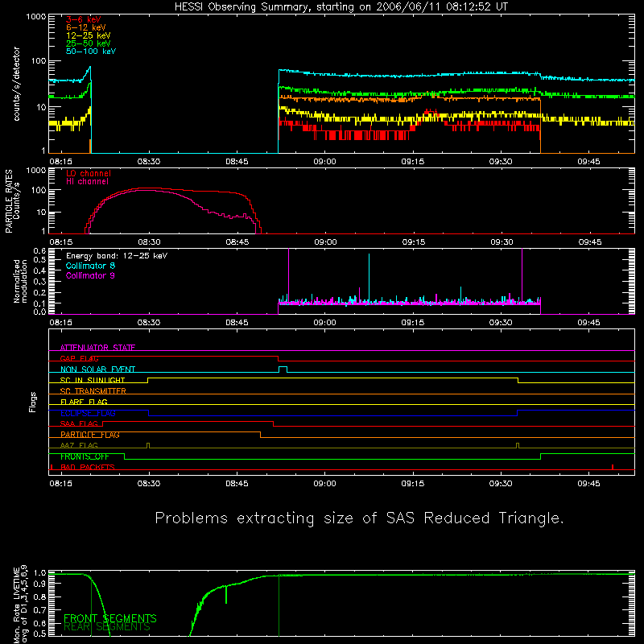Image resolution: width=644 pixels, height=644 pixels.
Task: Click 09:15 tick label under modulation panel
Action: [x=413, y=323]
